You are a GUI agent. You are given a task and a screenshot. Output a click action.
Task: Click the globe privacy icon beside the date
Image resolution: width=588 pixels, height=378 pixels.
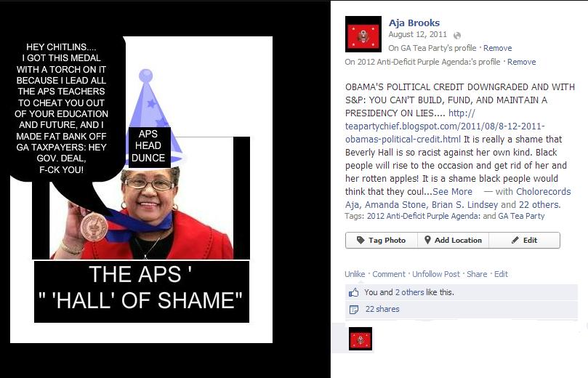pos(456,36)
